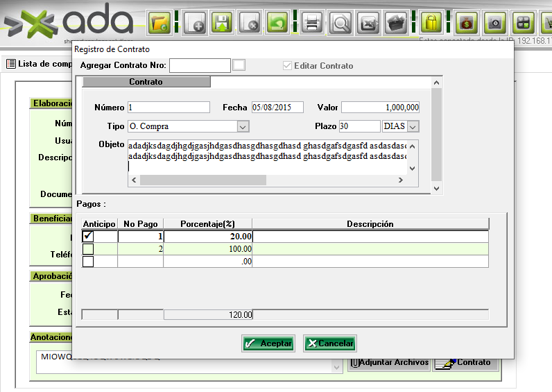The image size is (552, 392).
Task: Open the money bag icon
Action: tap(467, 23)
